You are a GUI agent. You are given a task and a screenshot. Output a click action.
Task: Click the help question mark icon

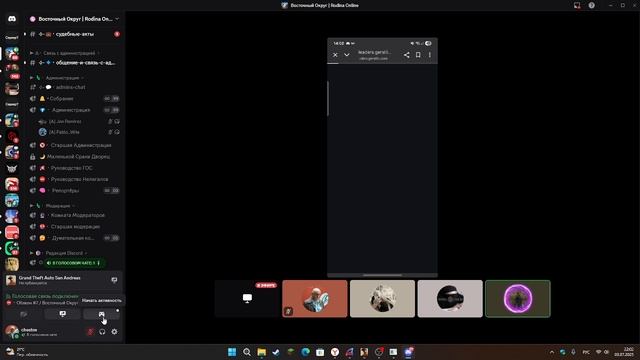[591, 5]
